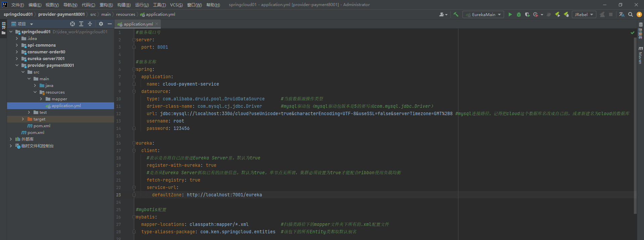Open the 运行(U) menu
The height and width of the screenshot is (240, 644).
(142, 5)
